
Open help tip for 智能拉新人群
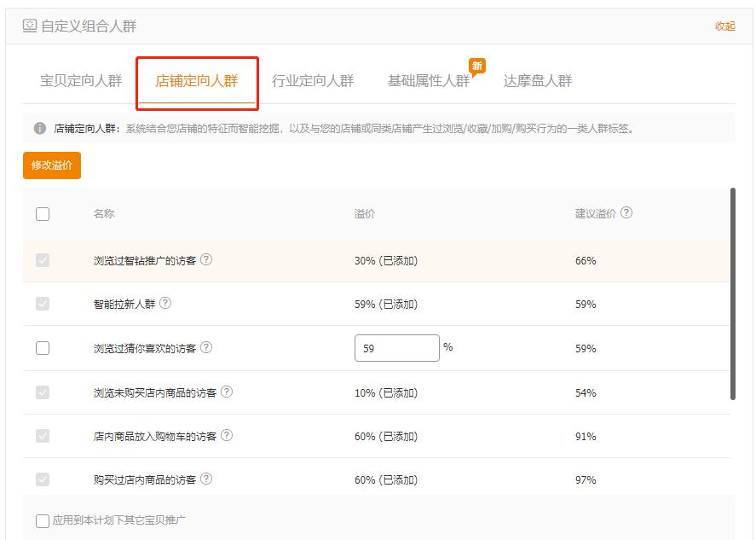[167, 303]
